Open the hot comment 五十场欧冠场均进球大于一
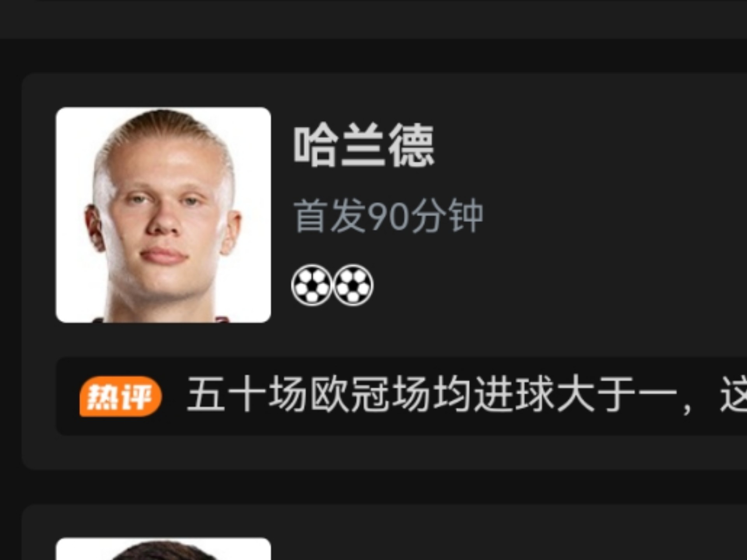747x560 pixels. coord(431,394)
